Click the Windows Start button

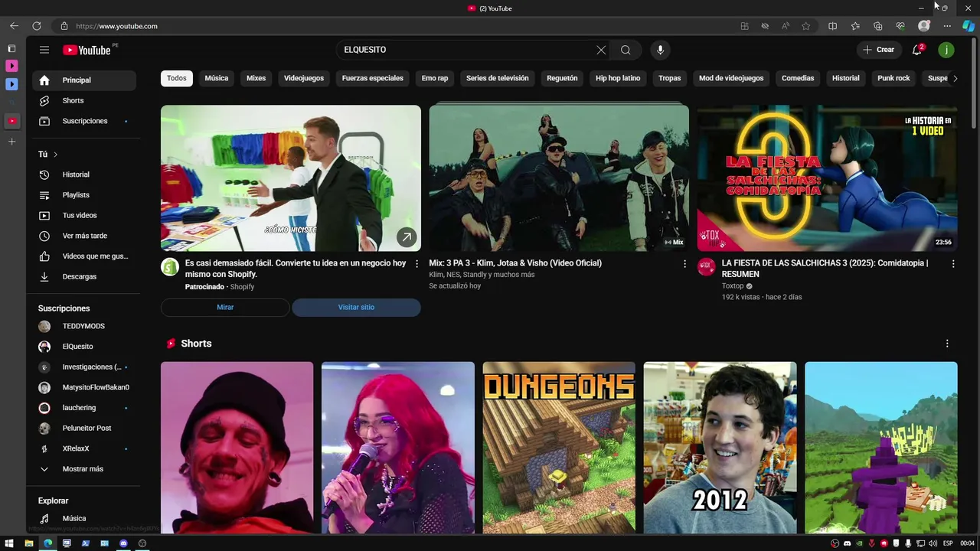point(10,543)
